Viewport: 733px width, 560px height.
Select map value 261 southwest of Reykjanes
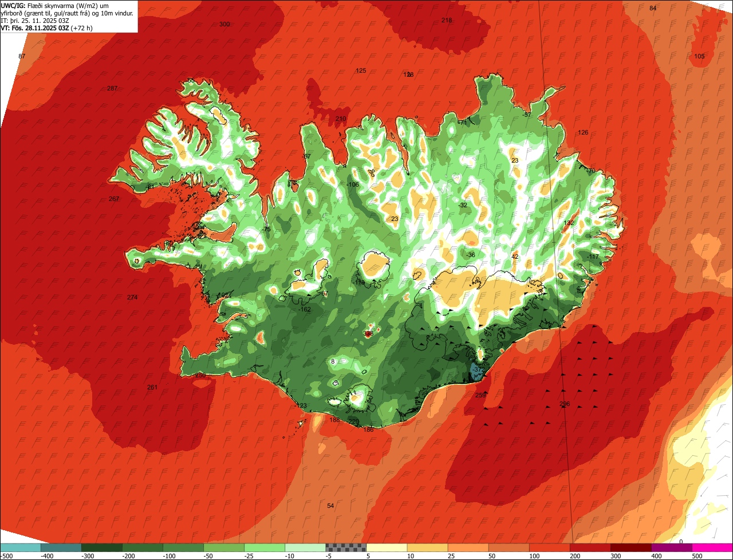[152, 387]
